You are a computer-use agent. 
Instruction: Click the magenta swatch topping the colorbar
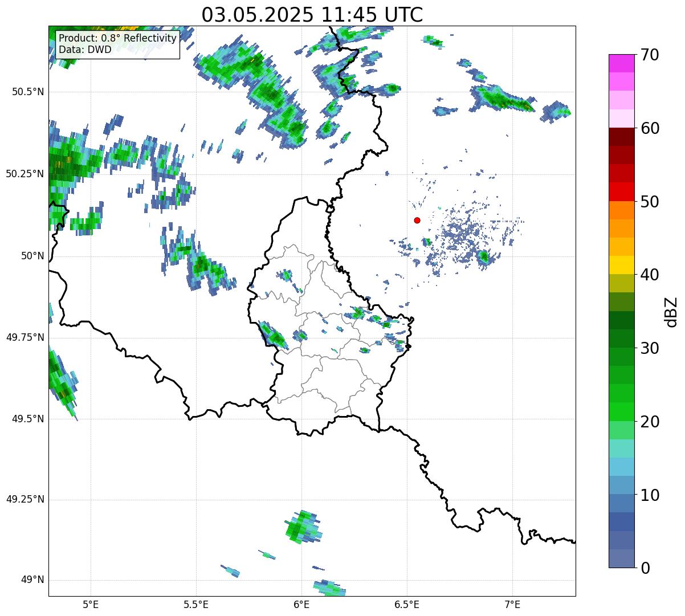coord(621,63)
